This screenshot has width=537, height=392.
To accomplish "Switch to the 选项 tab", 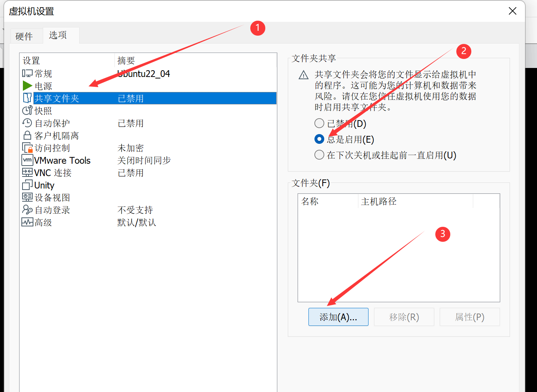I will pyautogui.click(x=58, y=35).
